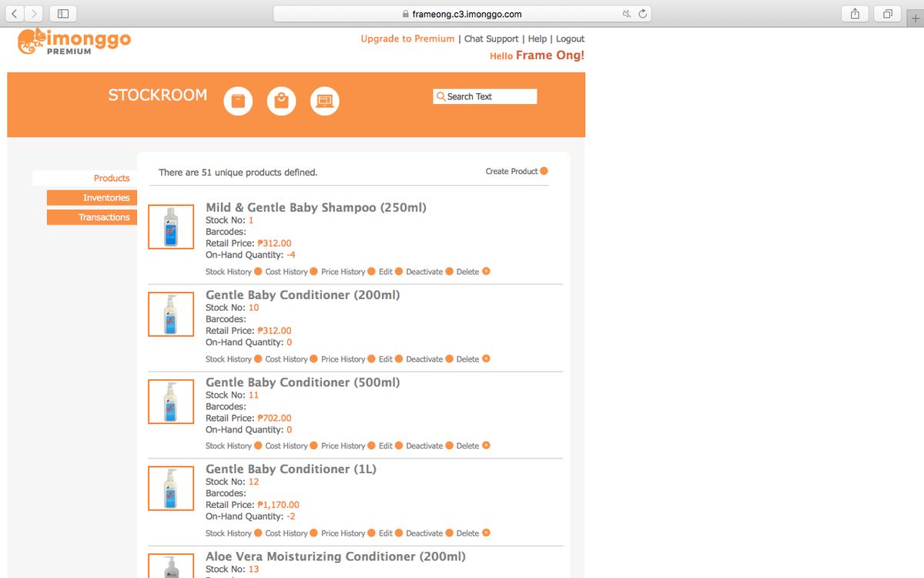924x578 pixels.
Task: Open the Transactions section
Action: tap(92, 217)
